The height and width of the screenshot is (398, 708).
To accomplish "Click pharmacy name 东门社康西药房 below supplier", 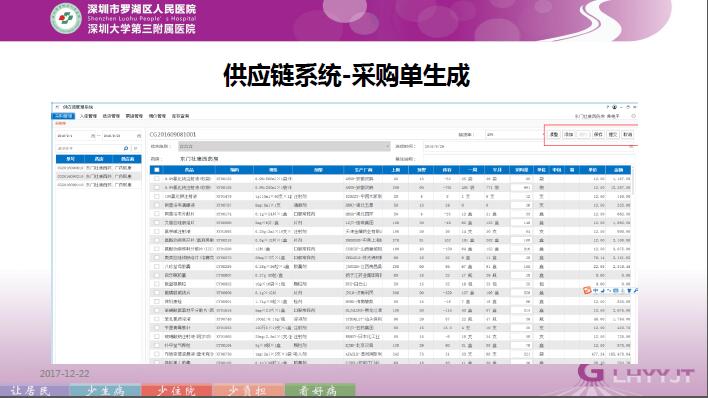I will [x=199, y=159].
